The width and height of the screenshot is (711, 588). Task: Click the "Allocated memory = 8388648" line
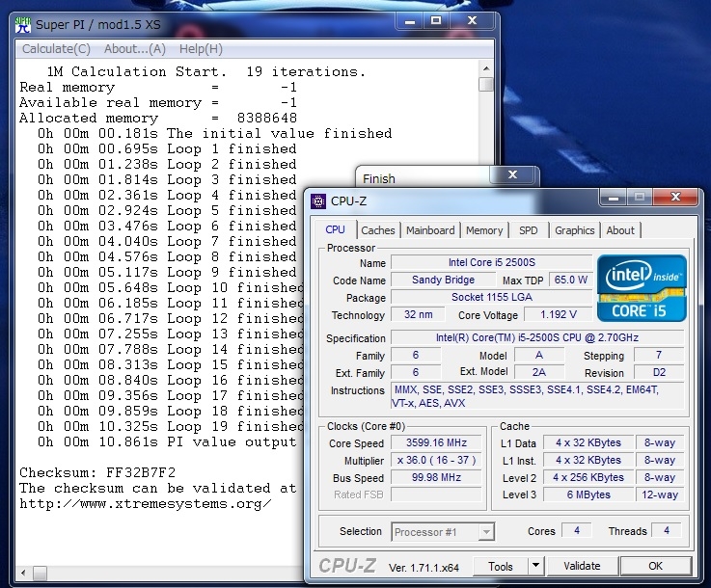coord(158,118)
